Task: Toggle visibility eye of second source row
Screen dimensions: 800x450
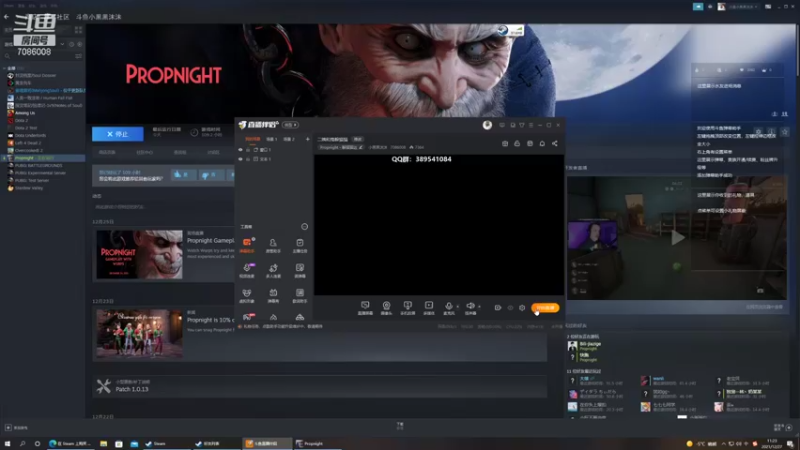Action: point(240,159)
